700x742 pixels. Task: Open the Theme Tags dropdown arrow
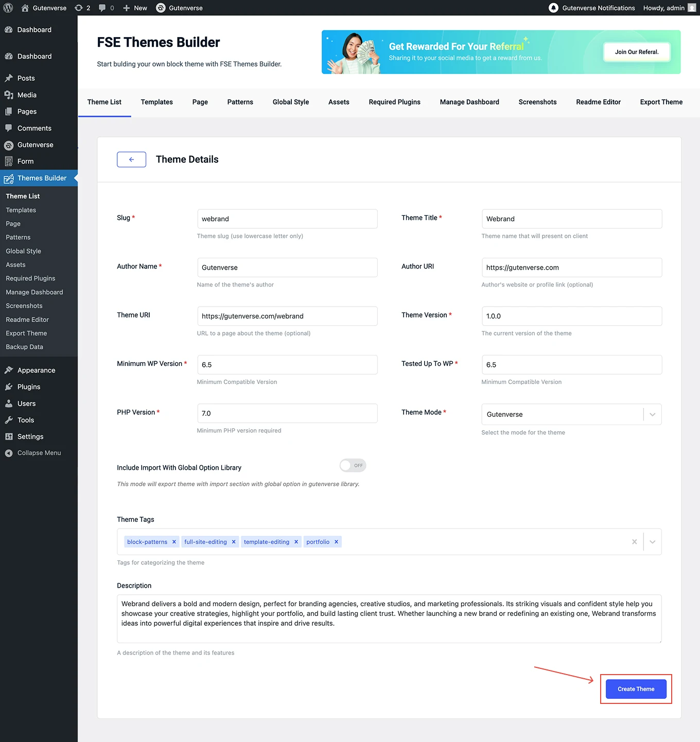tap(652, 542)
